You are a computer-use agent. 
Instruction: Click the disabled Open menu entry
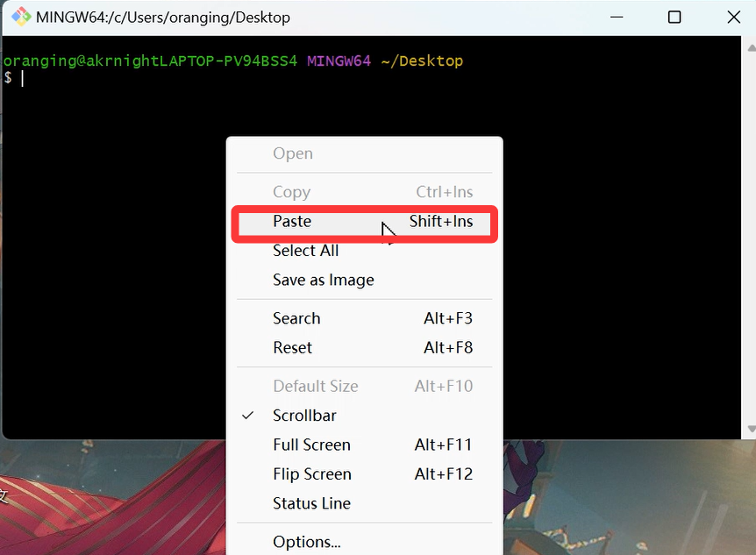click(x=365, y=153)
